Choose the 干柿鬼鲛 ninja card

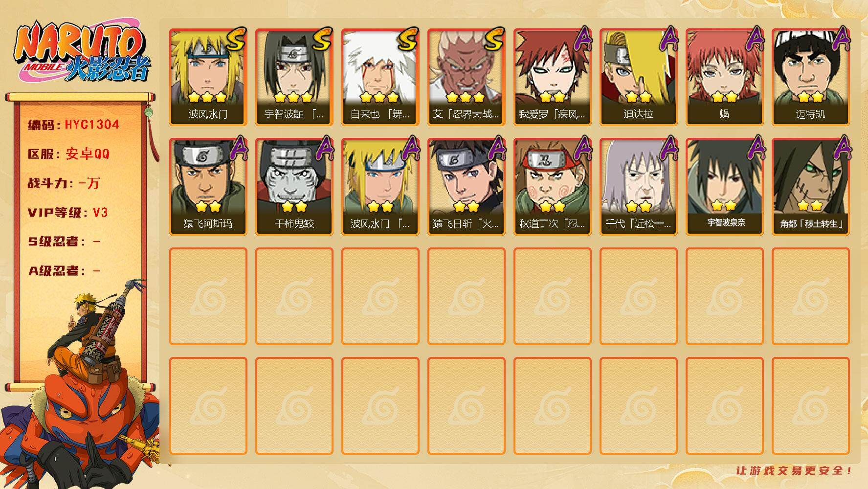pyautogui.click(x=294, y=187)
